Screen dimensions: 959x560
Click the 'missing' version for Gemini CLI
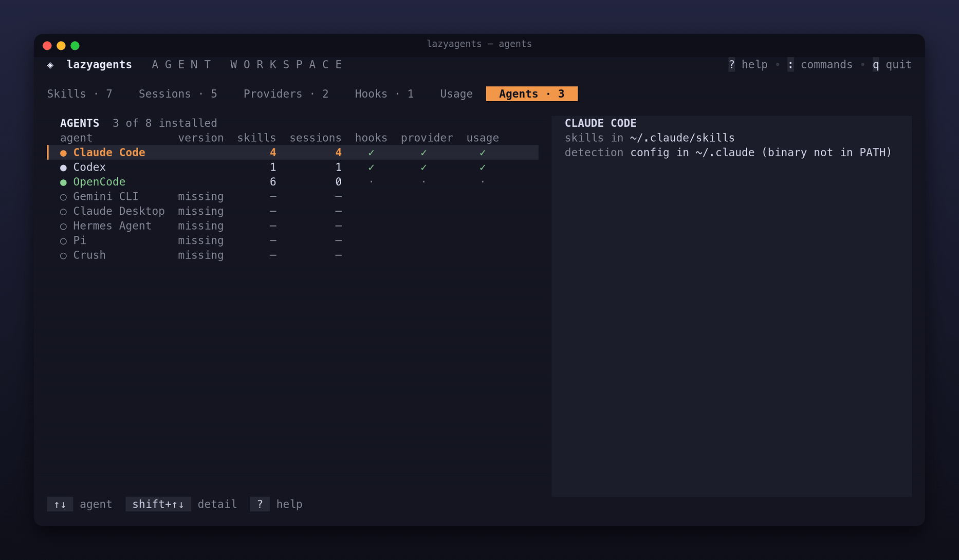coord(200,197)
